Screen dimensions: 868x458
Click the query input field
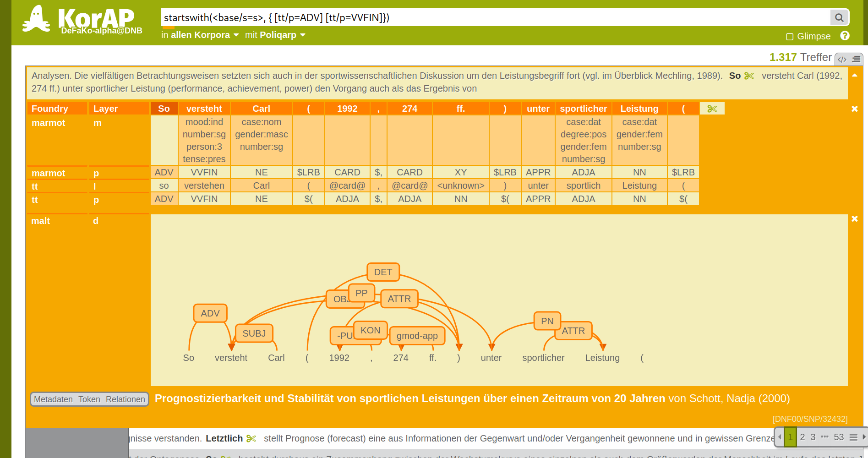click(496, 17)
